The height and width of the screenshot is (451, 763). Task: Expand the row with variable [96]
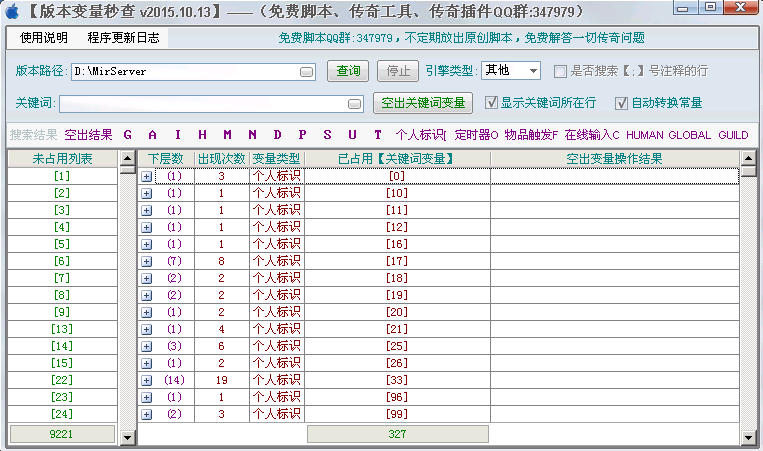coord(146,398)
